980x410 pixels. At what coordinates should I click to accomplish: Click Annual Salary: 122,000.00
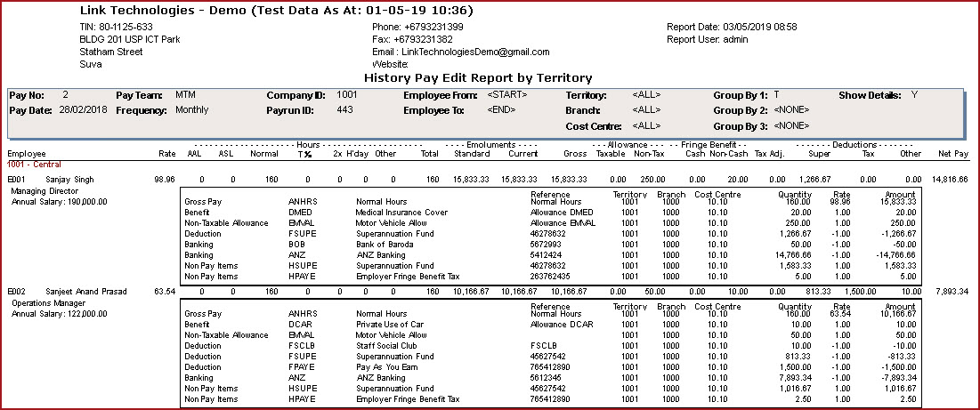[60, 314]
